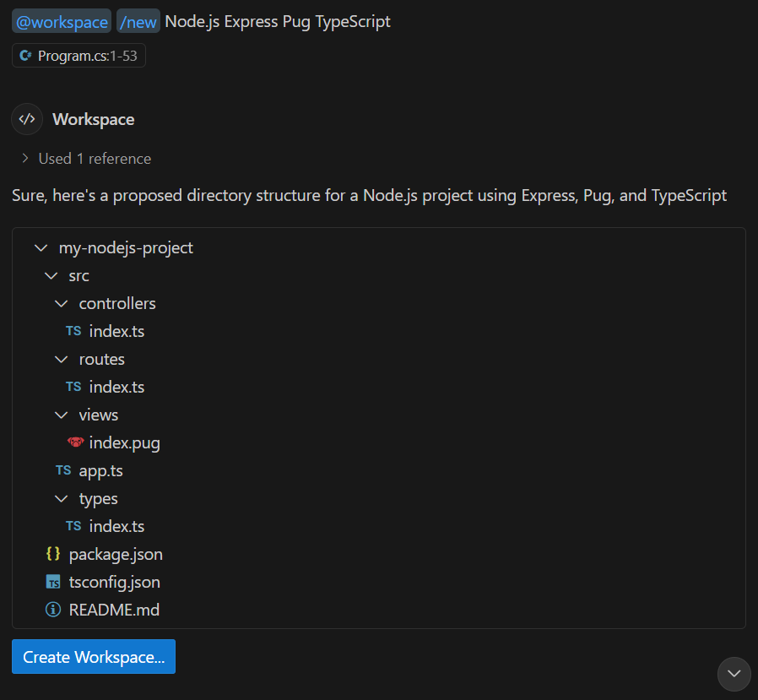758x700 pixels.
Task: Click the /new command chip
Action: tap(138, 20)
